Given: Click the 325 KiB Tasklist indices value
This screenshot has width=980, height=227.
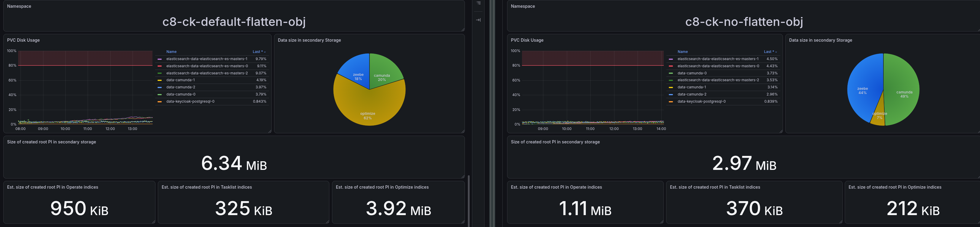Looking at the screenshot, I should point(243,209).
